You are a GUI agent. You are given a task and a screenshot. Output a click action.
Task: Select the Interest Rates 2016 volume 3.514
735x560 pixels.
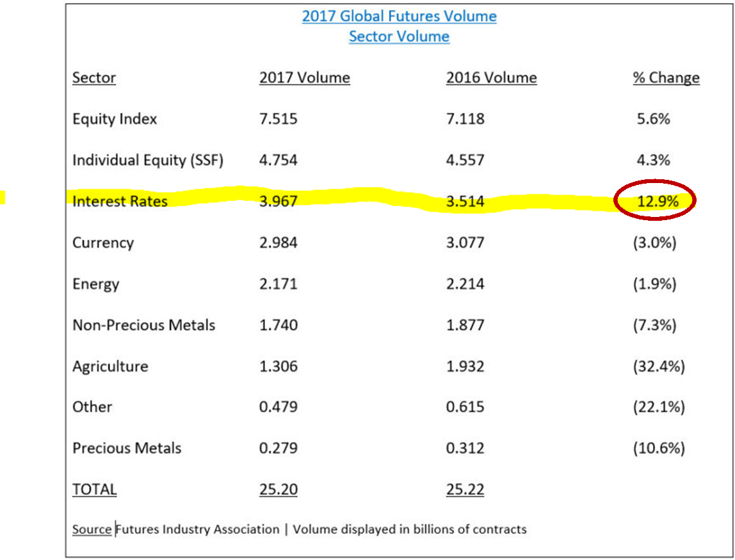click(x=465, y=202)
